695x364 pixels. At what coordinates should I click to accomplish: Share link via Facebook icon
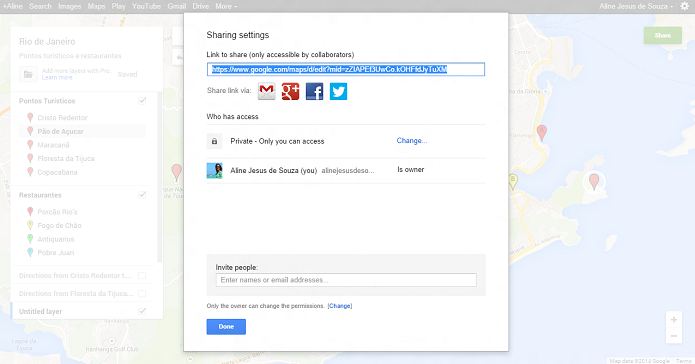coord(314,91)
